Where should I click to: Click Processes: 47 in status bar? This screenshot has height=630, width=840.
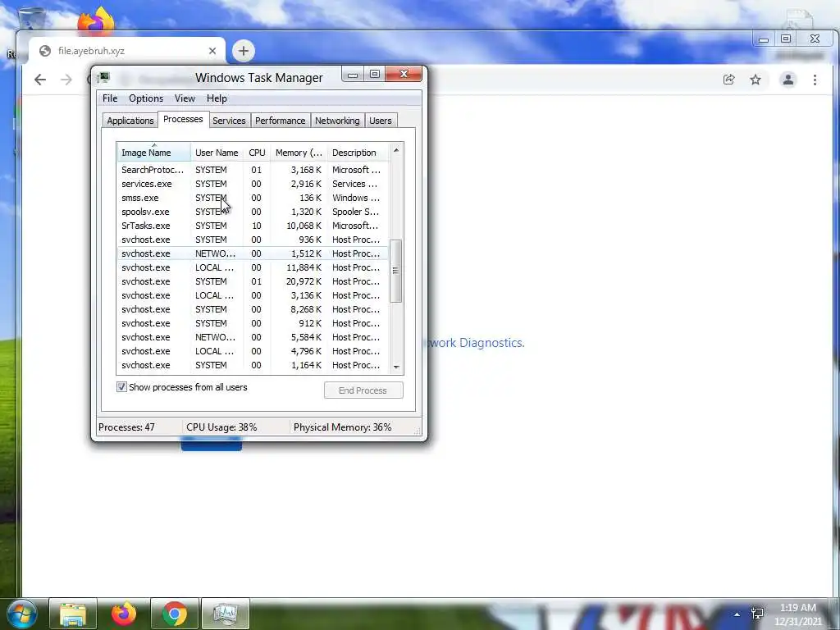click(x=127, y=427)
